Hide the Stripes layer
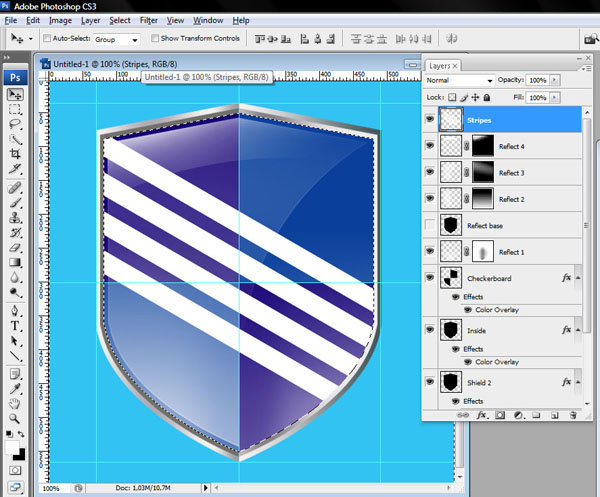The image size is (600, 497). pos(430,119)
